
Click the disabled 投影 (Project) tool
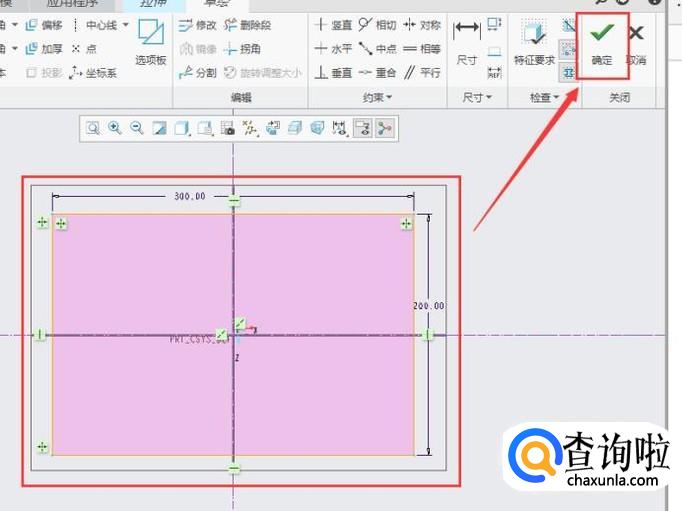(x=44, y=73)
